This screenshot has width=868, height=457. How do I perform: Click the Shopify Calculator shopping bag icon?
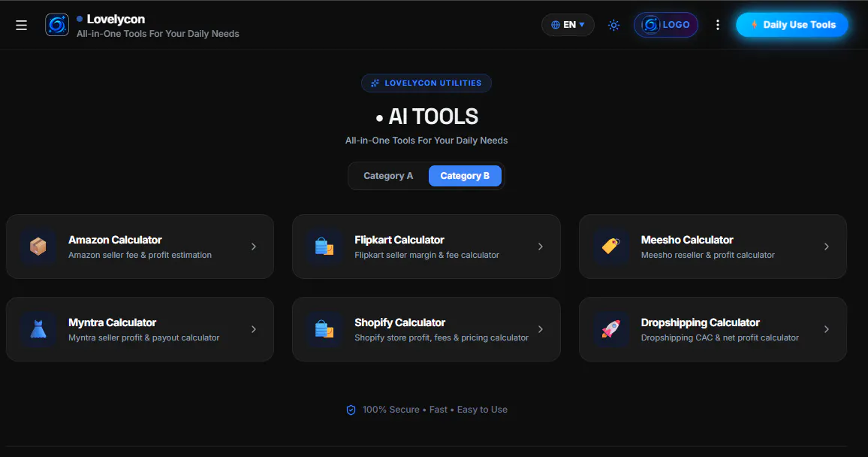324,329
